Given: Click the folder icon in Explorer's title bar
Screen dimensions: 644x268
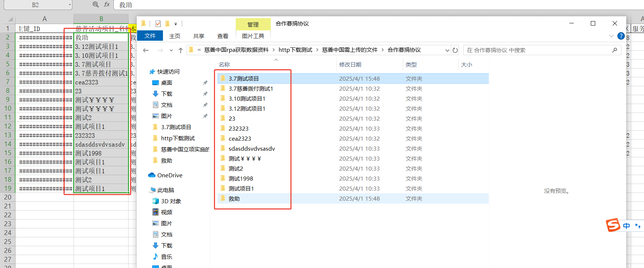Looking at the screenshot, I should pyautogui.click(x=143, y=24).
